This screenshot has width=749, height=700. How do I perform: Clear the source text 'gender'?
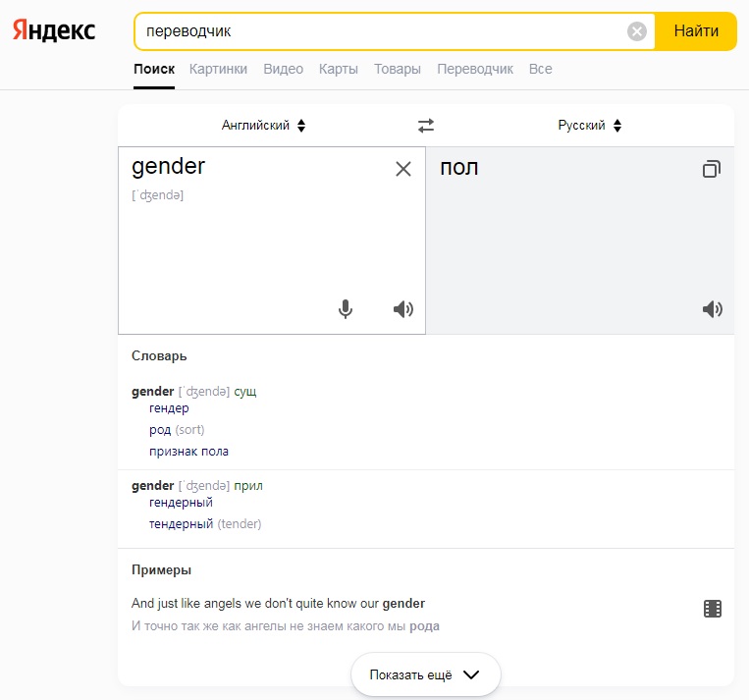pos(403,169)
